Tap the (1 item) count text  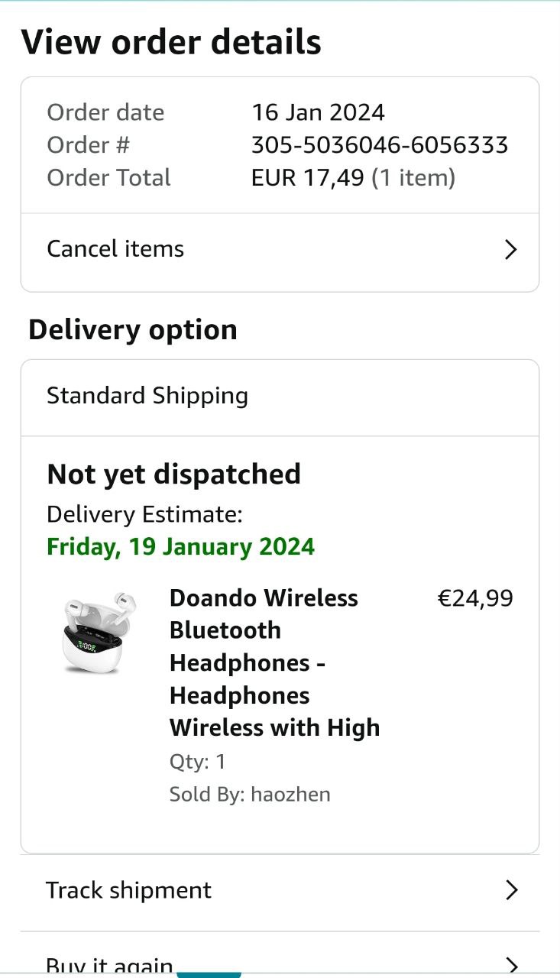click(x=413, y=178)
